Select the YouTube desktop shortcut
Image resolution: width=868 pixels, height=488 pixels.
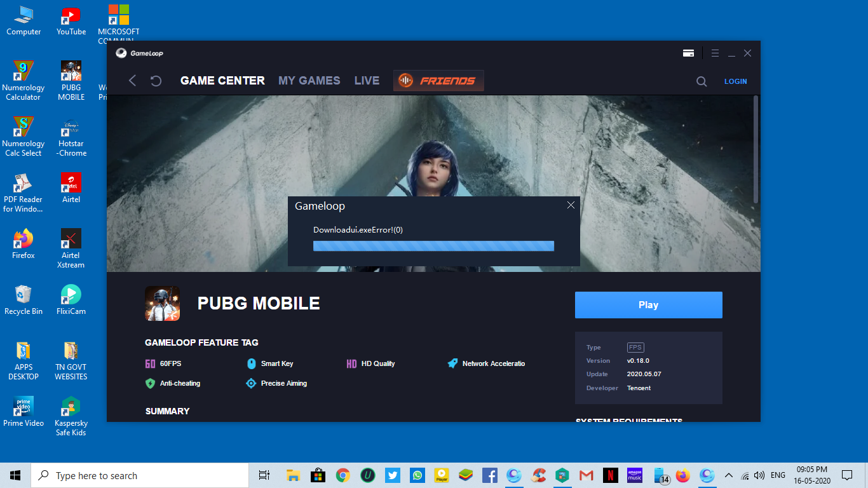click(x=71, y=20)
